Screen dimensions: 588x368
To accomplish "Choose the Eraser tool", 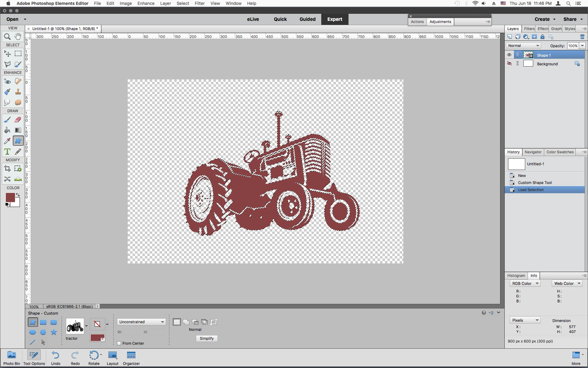I will (18, 120).
